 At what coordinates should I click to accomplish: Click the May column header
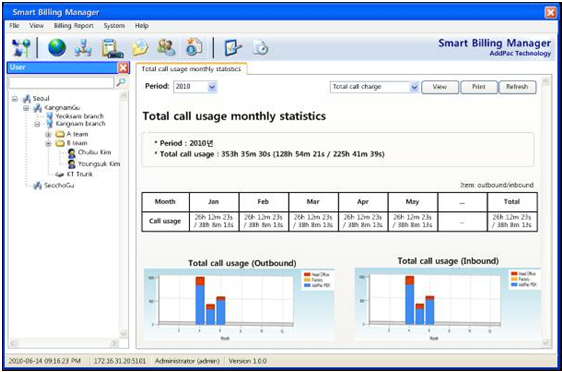point(413,202)
